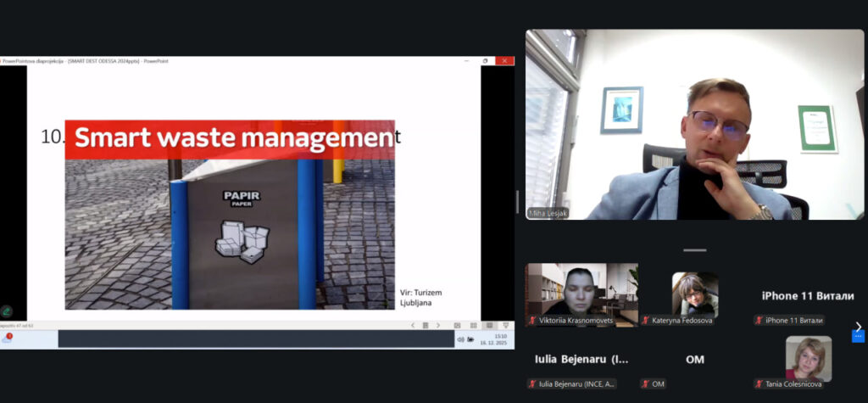Start Slide Show view icon
The image size is (868, 403).
(505, 325)
